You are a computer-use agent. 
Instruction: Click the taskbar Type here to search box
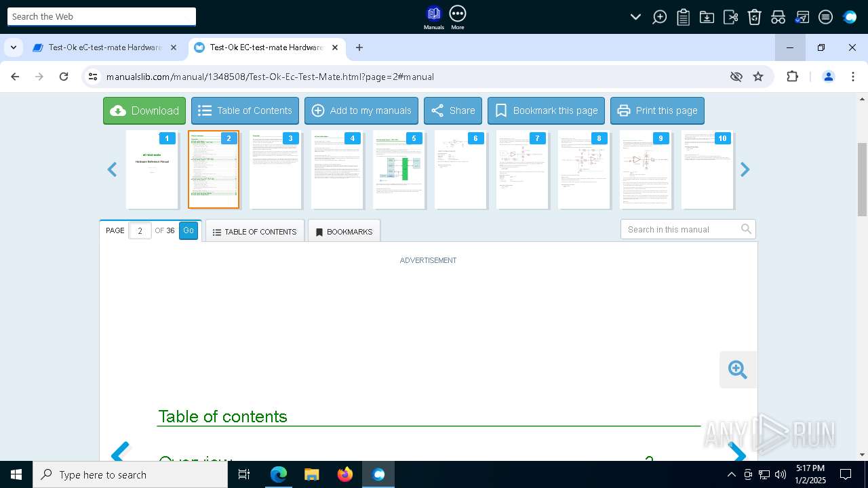130,474
